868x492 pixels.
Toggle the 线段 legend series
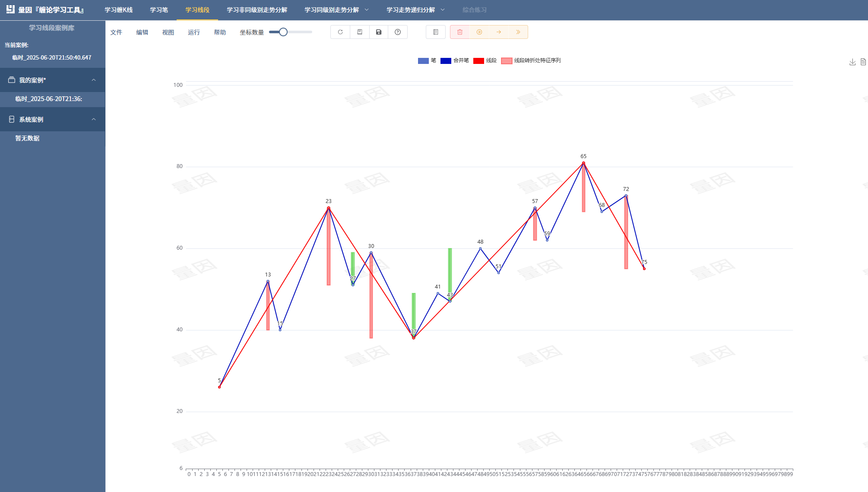tap(485, 60)
